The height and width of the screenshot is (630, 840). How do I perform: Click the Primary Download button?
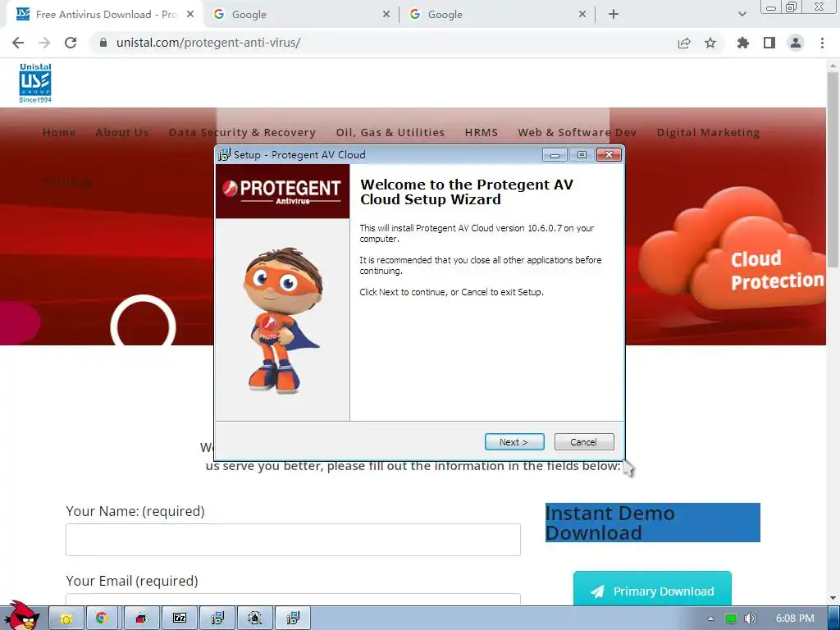point(652,589)
